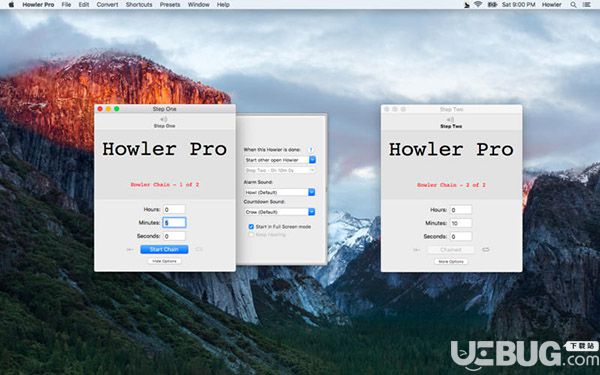Click the Hours field in Step One
The width and height of the screenshot is (600, 375).
(x=174, y=209)
